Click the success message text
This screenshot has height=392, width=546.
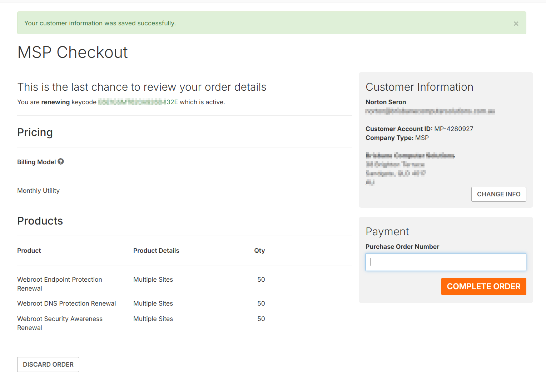point(100,23)
